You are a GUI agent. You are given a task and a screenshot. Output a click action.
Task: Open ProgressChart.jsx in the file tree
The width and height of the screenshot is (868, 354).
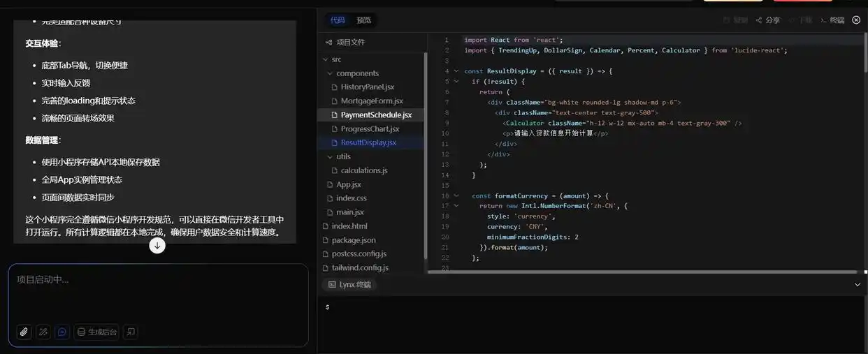370,129
